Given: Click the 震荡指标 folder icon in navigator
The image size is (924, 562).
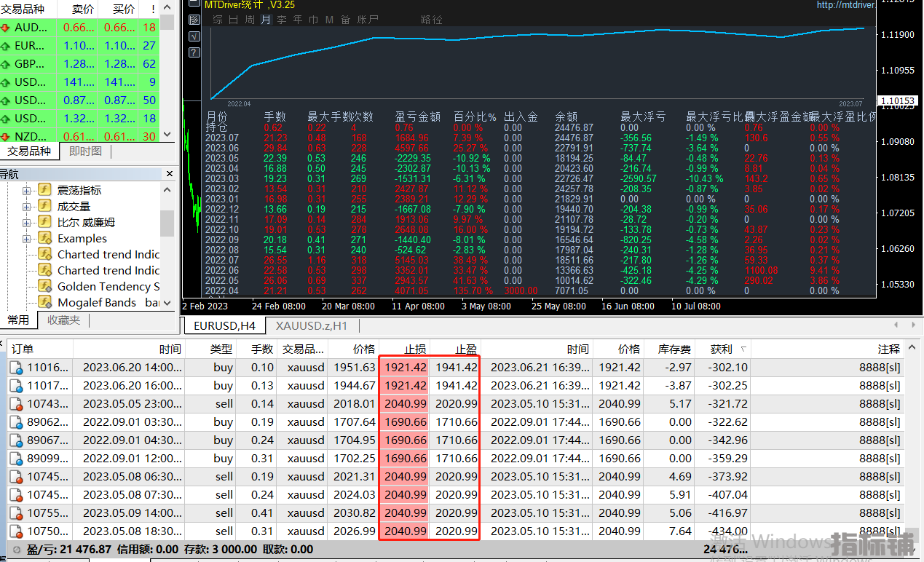Looking at the screenshot, I should tap(44, 190).
